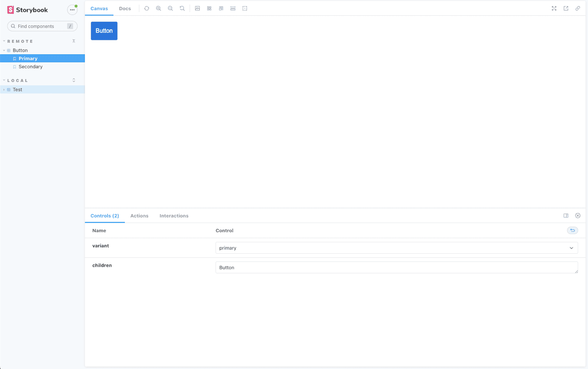Select the Secondary story under Button

pos(30,67)
